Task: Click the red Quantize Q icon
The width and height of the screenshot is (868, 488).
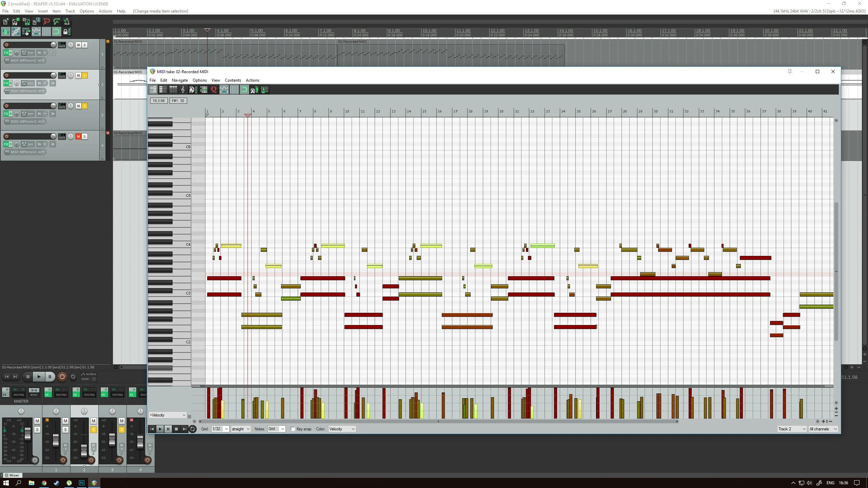Action: tap(214, 89)
